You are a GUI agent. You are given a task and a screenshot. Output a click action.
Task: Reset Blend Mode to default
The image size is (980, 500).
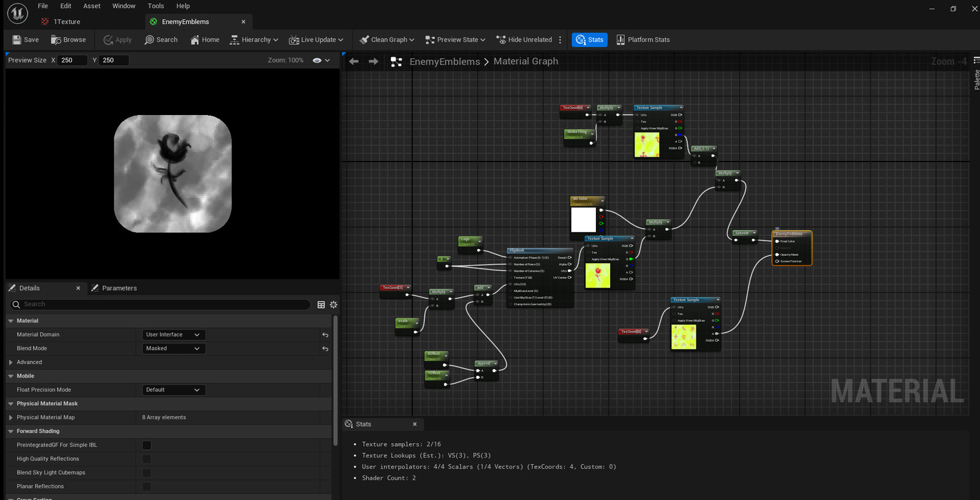point(325,348)
